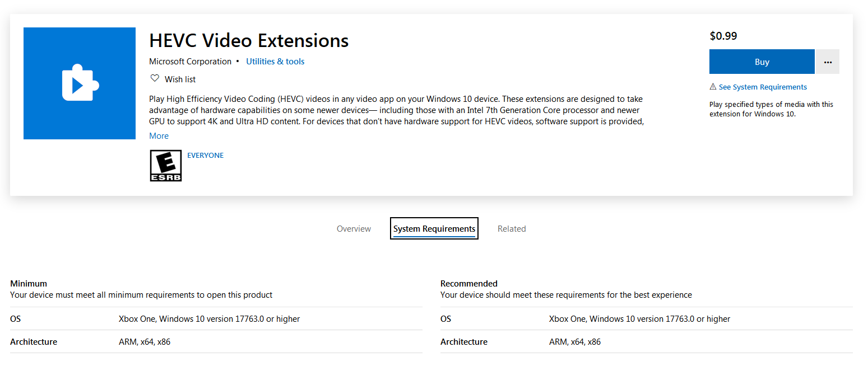Click the ESRB Everyone rating badge
868x366 pixels.
click(166, 166)
